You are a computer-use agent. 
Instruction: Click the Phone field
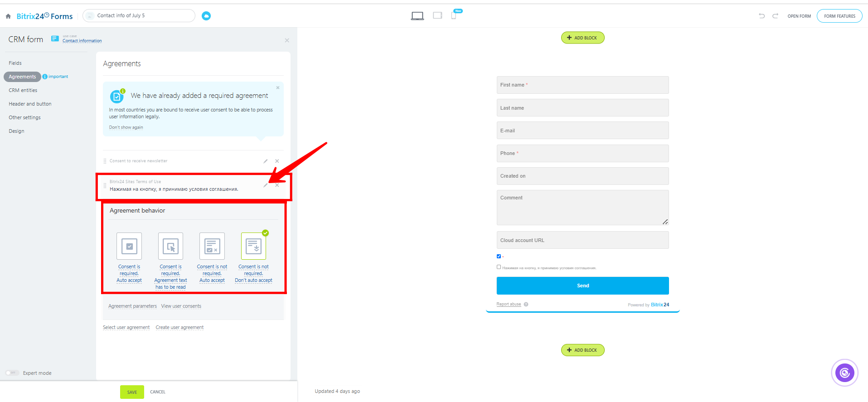(x=582, y=153)
